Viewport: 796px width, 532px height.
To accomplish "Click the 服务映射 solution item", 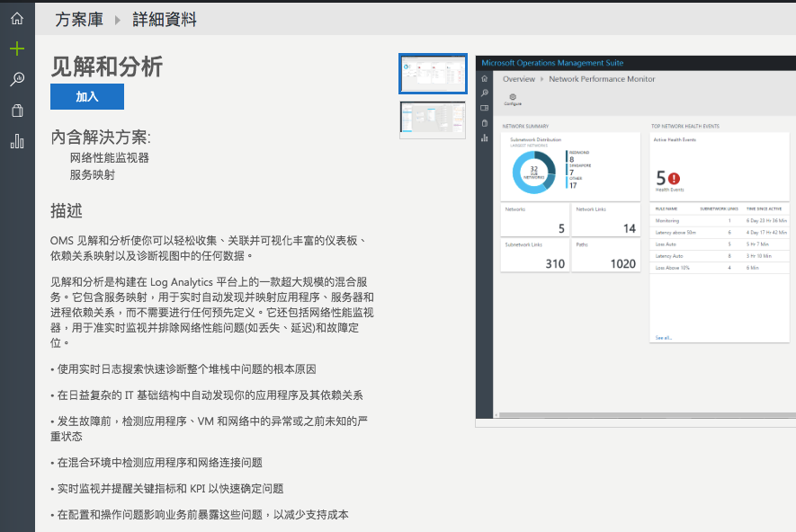I will 93,175.
